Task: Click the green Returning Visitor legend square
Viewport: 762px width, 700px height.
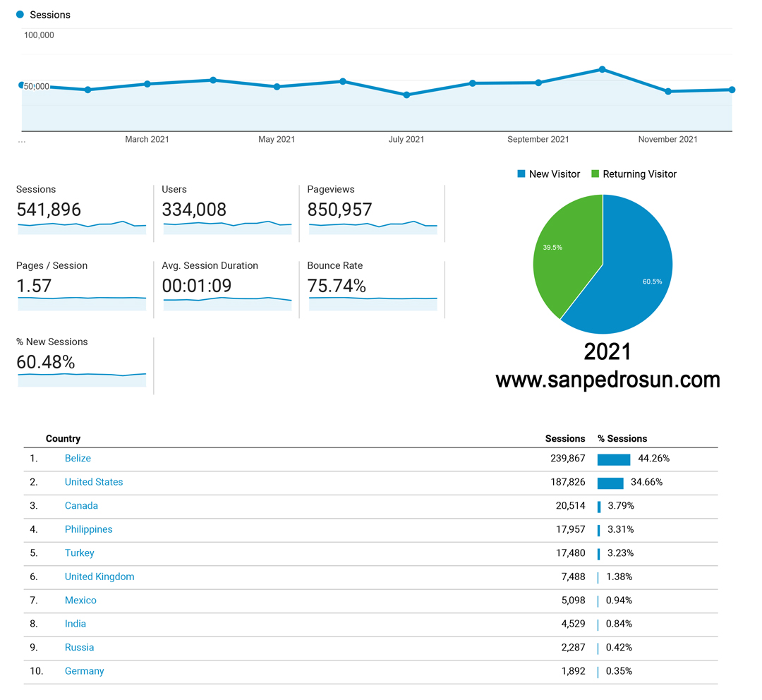Action: coord(595,174)
